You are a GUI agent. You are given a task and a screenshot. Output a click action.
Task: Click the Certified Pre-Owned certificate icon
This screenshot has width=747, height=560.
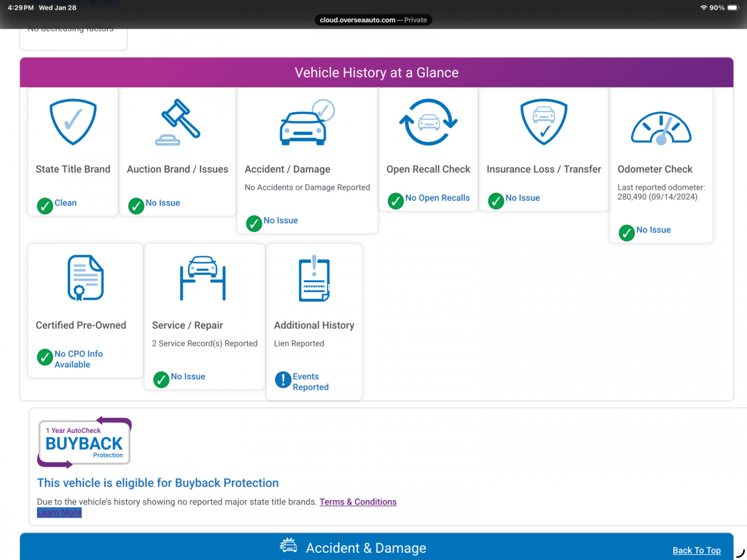pos(85,278)
